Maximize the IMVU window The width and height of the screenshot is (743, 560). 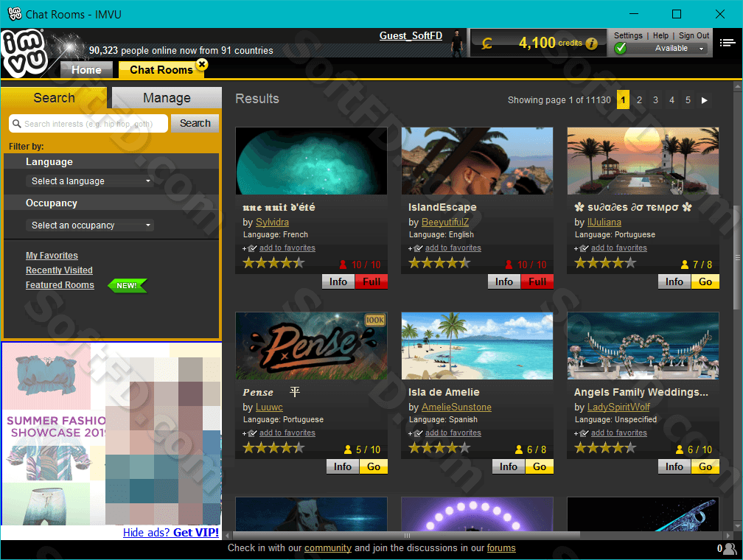click(x=677, y=14)
